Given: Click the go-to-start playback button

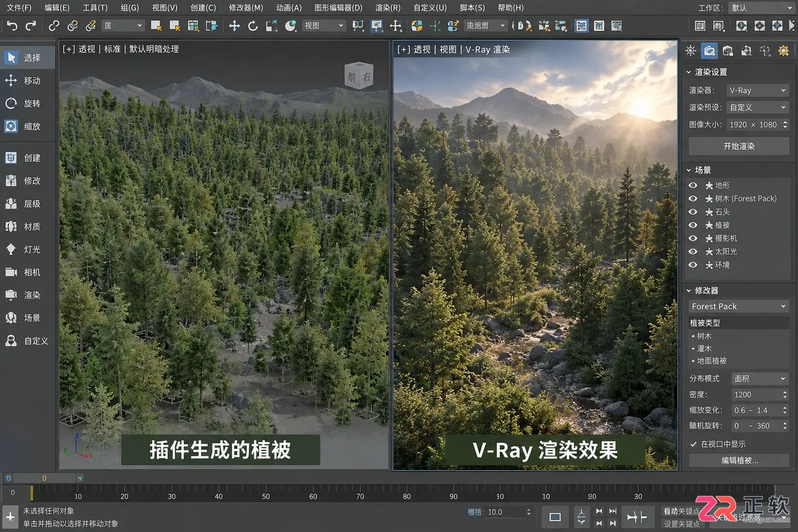Looking at the screenshot, I should tap(599, 511).
